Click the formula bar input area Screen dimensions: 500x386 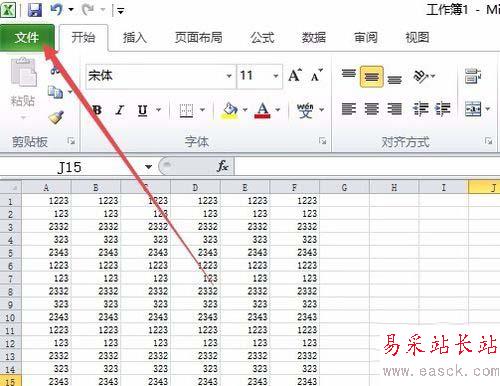[x=367, y=166]
